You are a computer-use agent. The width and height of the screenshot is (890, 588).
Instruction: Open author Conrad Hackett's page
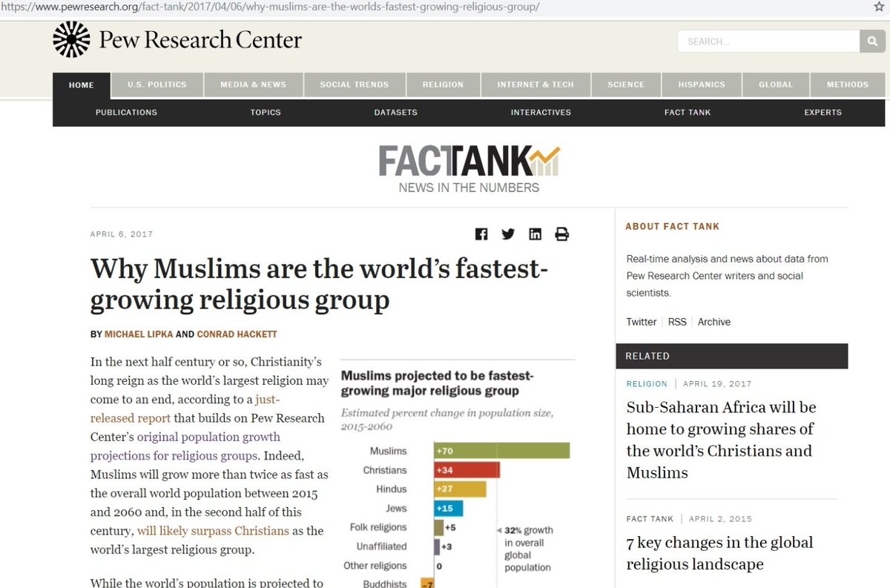point(237,334)
